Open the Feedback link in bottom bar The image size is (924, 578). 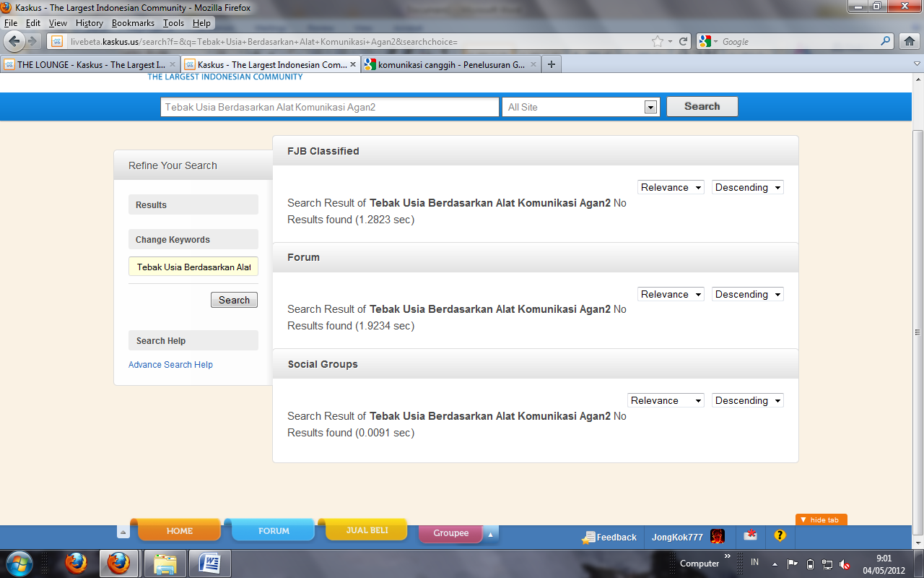point(610,537)
